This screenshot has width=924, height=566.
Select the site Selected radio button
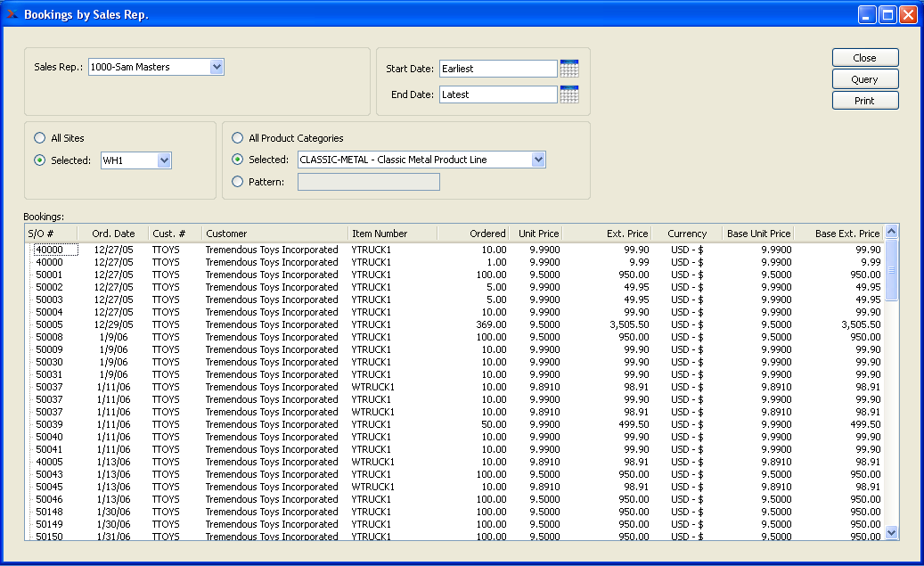click(39, 160)
